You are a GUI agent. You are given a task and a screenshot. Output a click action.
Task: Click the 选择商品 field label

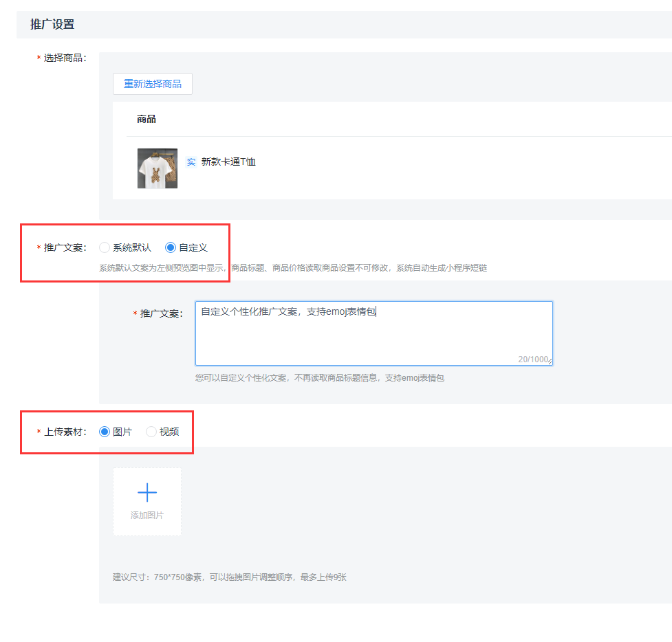click(x=65, y=58)
